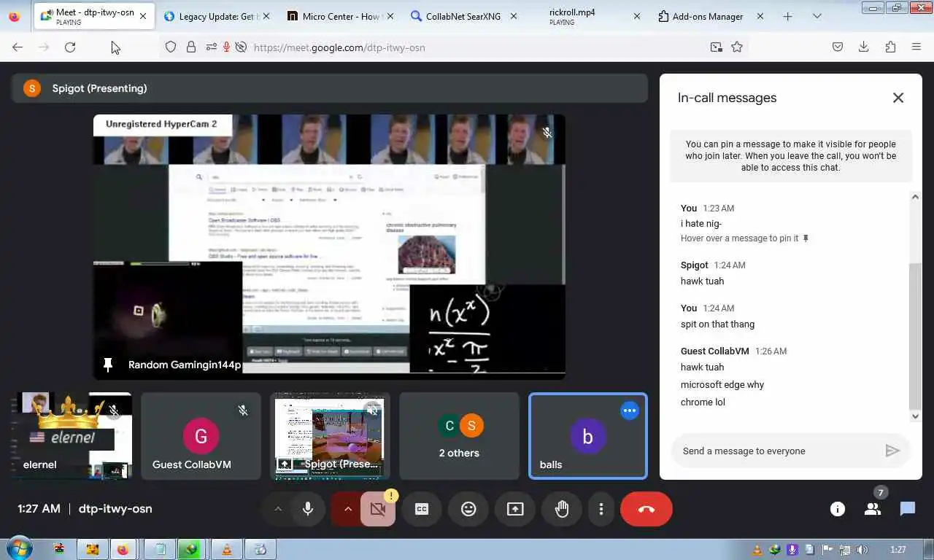Switch to the Micro Center tab
934x560 pixels.
[340, 16]
